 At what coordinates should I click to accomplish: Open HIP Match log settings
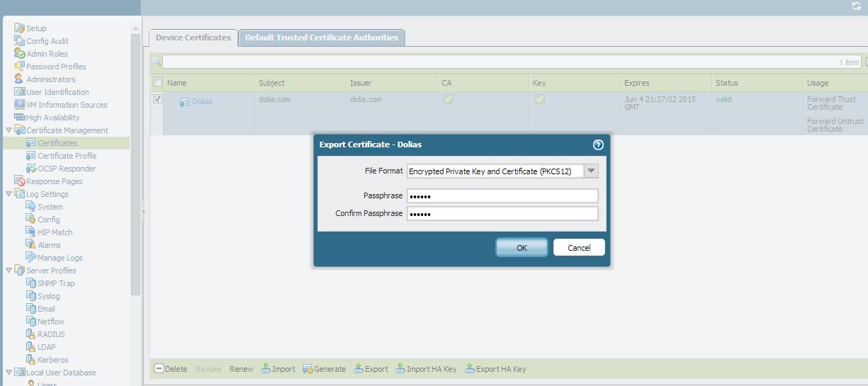pos(55,232)
